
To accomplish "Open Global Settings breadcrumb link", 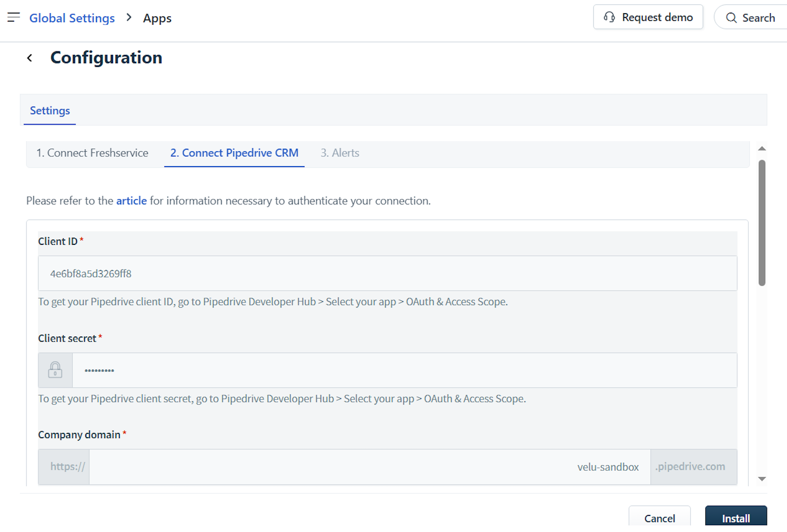I will click(72, 18).
